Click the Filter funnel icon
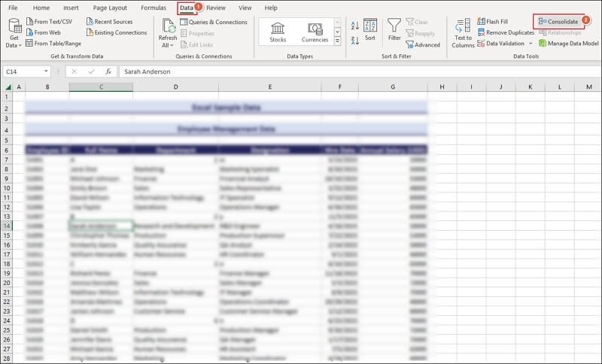 point(394,30)
